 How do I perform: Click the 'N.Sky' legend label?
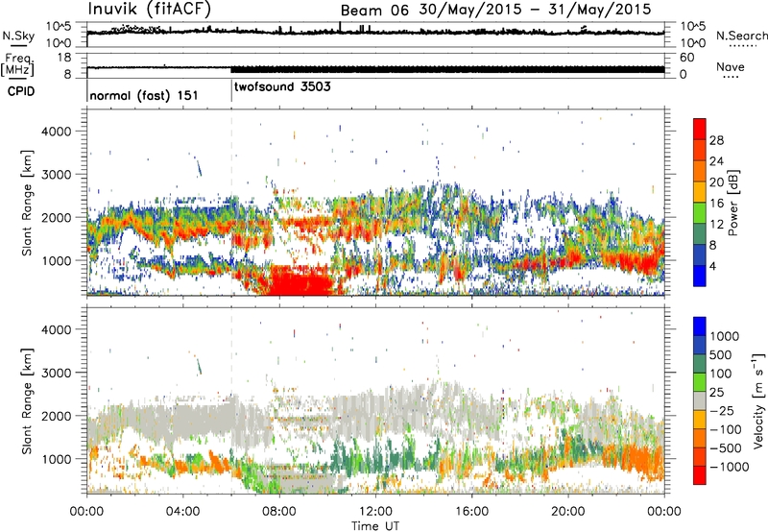click(x=18, y=36)
